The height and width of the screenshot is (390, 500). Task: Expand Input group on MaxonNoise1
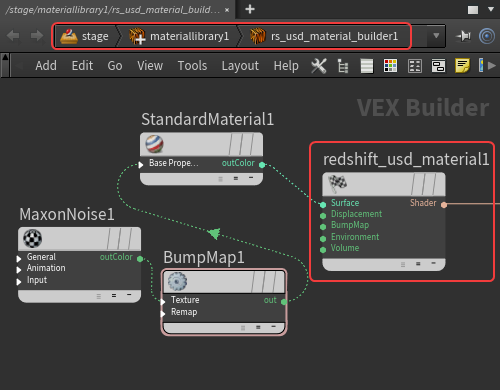[19, 282]
